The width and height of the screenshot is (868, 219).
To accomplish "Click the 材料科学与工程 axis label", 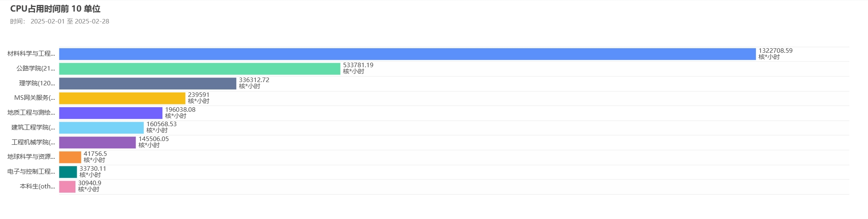I will click(x=31, y=54).
